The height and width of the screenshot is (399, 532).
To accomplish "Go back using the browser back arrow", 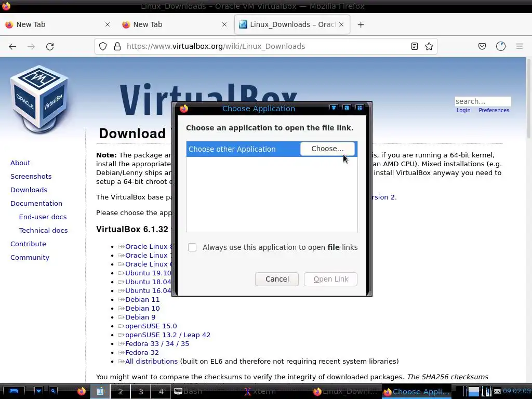I will click(12, 46).
